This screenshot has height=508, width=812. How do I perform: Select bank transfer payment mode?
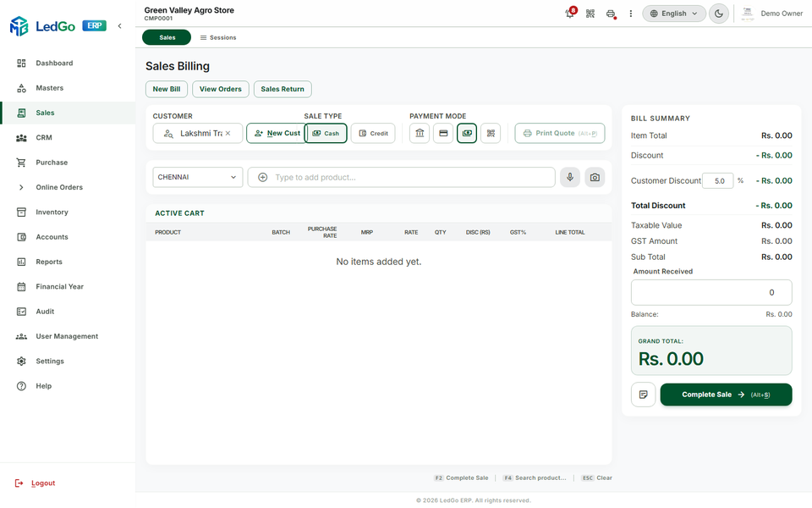point(420,133)
